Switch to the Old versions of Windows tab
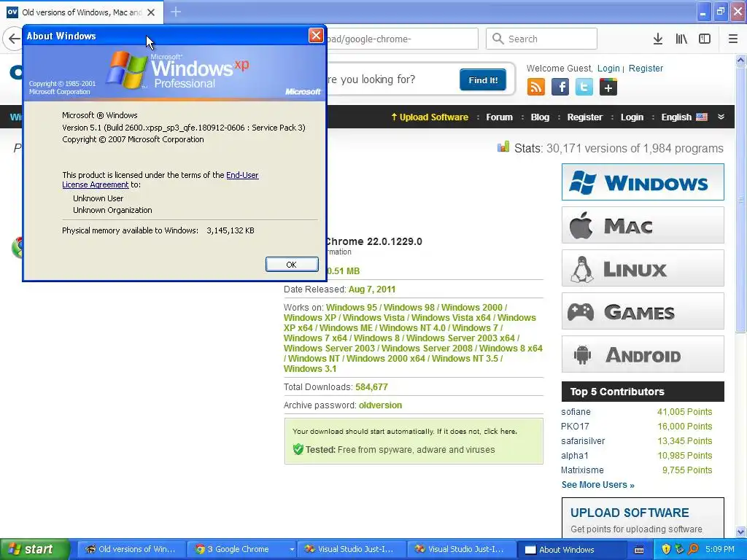Image resolution: width=747 pixels, height=560 pixels. coord(82,12)
